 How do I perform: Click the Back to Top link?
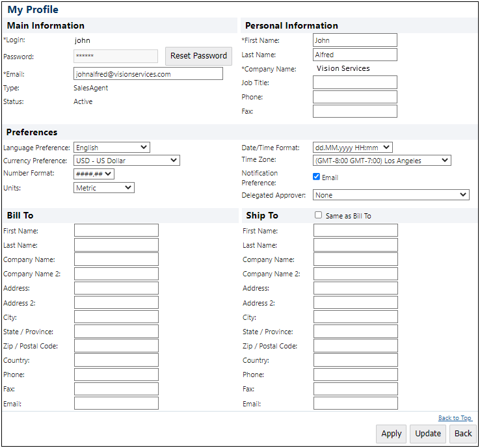point(455,418)
